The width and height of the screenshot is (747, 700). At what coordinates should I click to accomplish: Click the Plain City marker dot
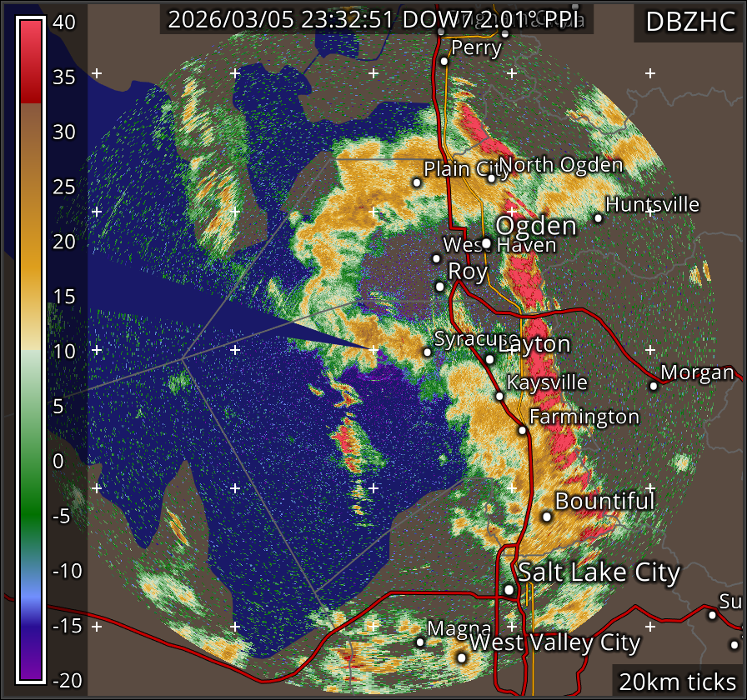[417, 182]
